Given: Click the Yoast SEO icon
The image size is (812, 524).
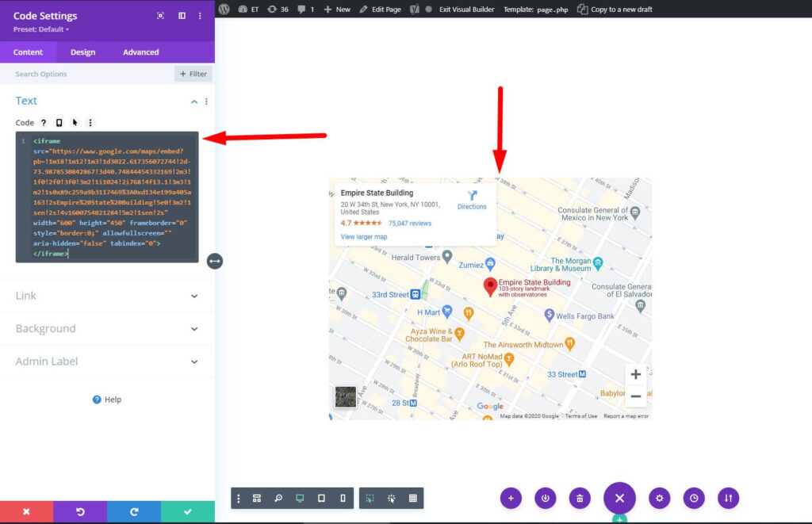Looking at the screenshot, I should pyautogui.click(x=414, y=10).
